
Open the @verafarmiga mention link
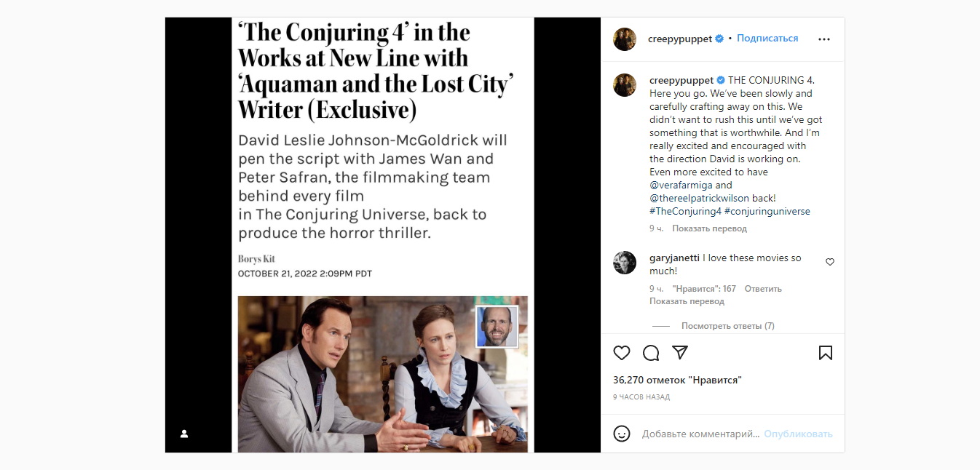click(x=680, y=186)
